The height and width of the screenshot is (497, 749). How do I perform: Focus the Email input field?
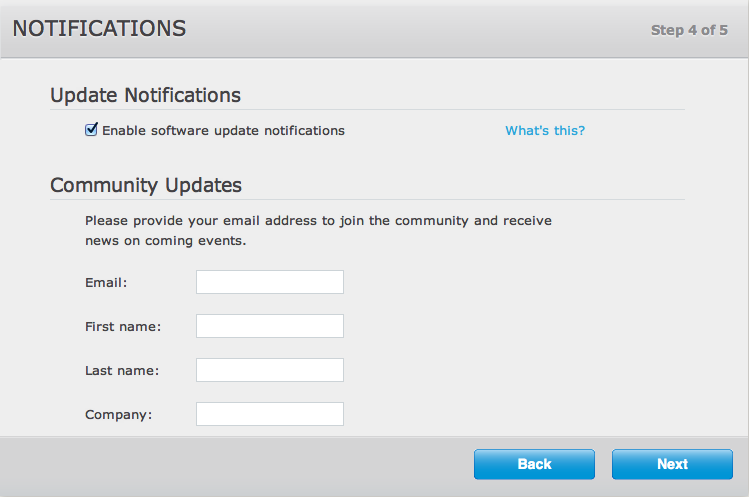point(270,282)
